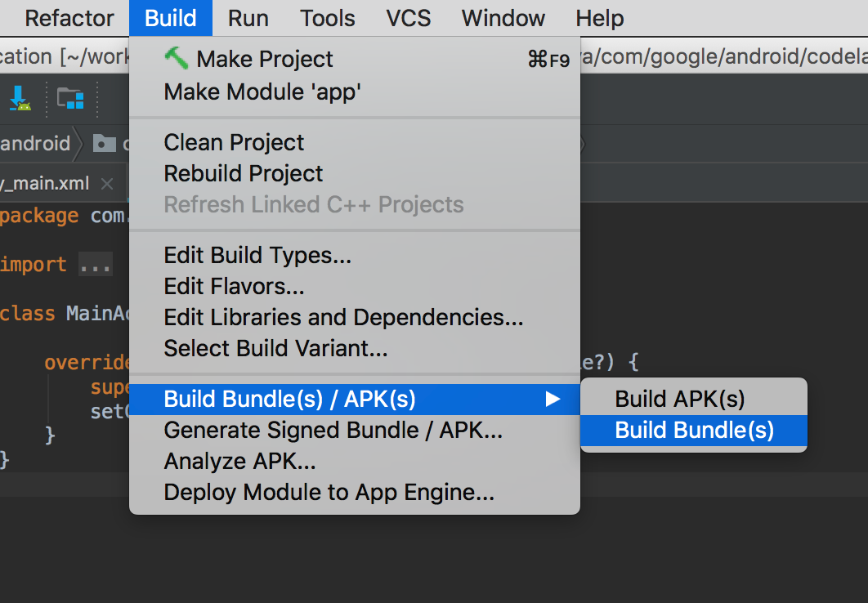
Task: Click the android breadcrumb item
Action: click(x=35, y=144)
